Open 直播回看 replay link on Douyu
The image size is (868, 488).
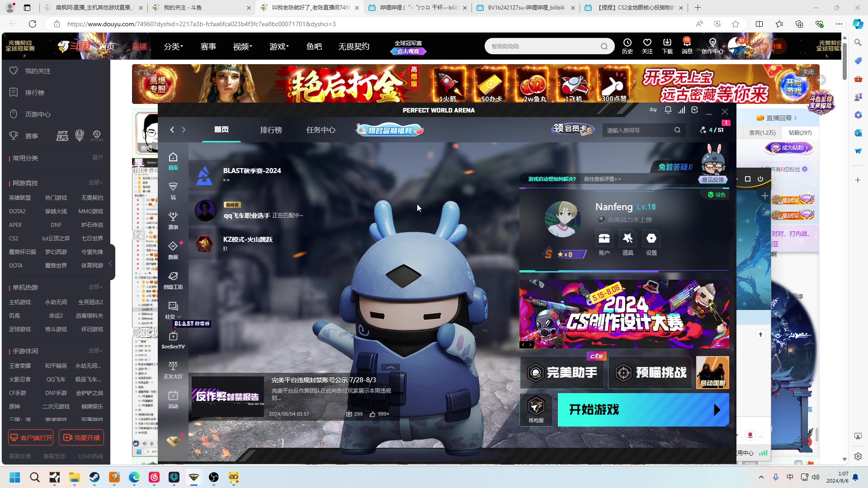tap(777, 118)
